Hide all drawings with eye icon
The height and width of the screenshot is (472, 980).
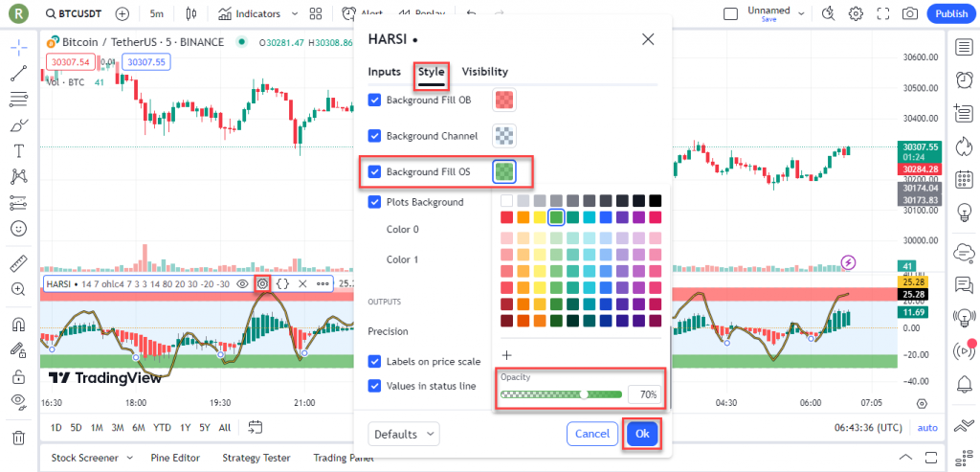pyautogui.click(x=19, y=402)
